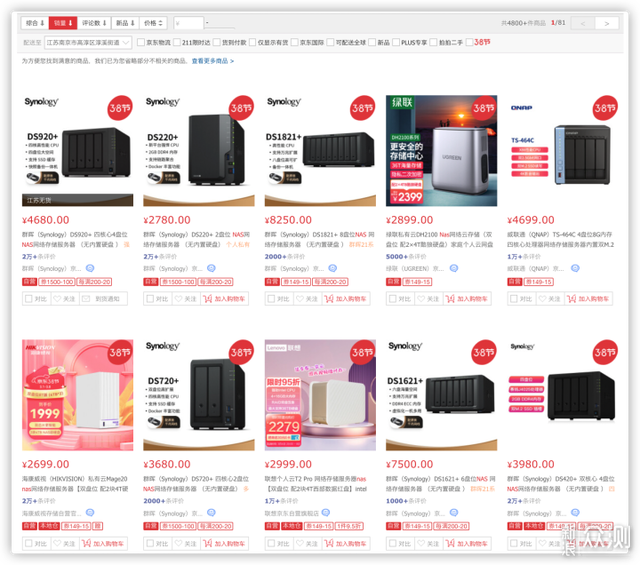
Task: Select the 新品 sorting tab
Action: pyautogui.click(x=125, y=23)
